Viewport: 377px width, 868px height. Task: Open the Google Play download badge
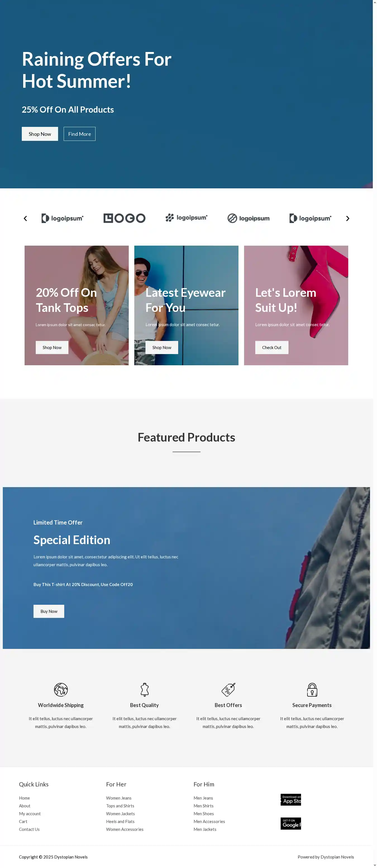click(x=291, y=823)
